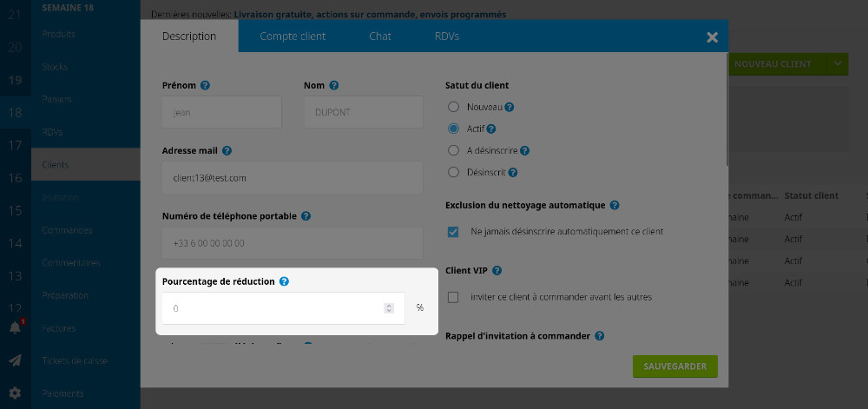Image resolution: width=868 pixels, height=409 pixels.
Task: Uncheck Ne jamais désinscrire automatiquement checkbox
Action: (x=453, y=232)
